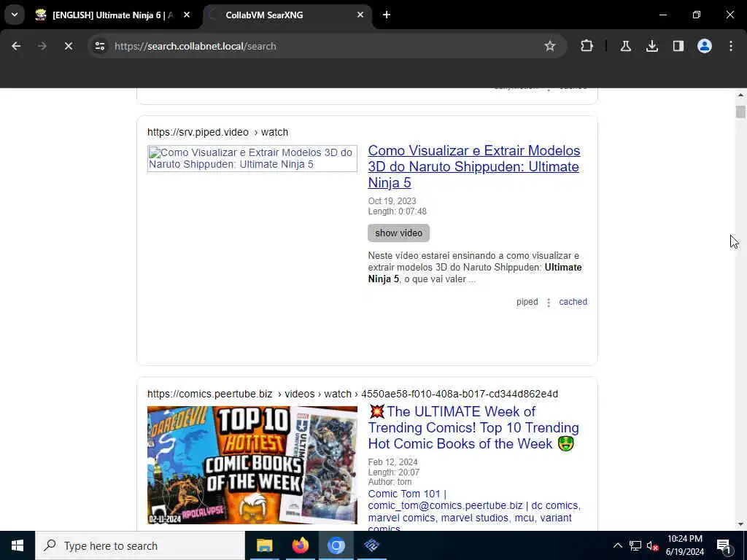Open network status tray icon
Viewport: 747px width, 560px height.
point(635,545)
